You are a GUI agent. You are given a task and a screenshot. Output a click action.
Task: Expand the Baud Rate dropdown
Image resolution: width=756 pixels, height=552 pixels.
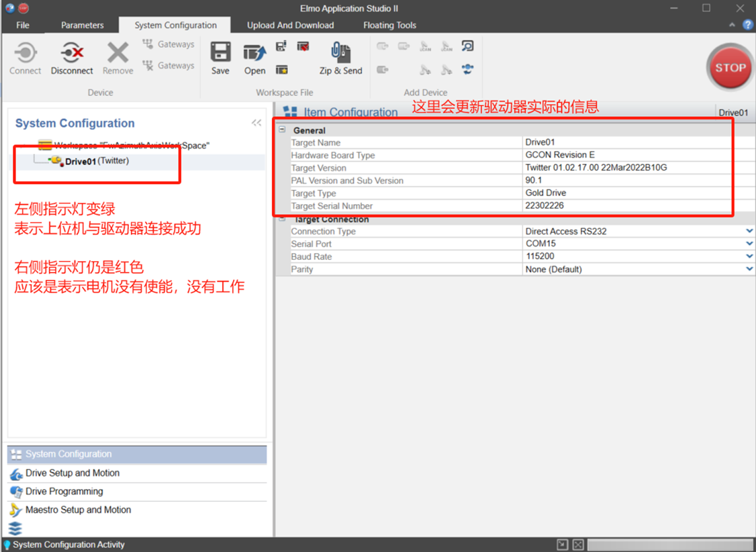pos(749,257)
